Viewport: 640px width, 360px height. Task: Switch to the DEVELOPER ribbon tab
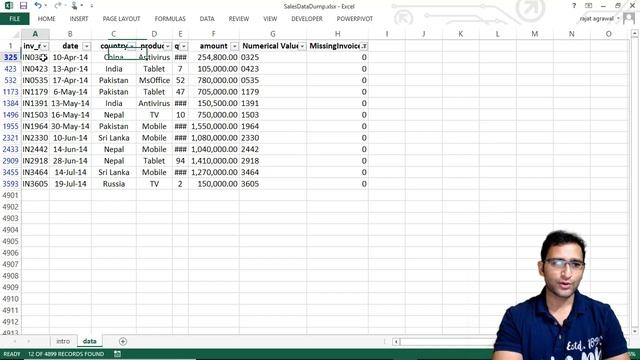(307, 19)
